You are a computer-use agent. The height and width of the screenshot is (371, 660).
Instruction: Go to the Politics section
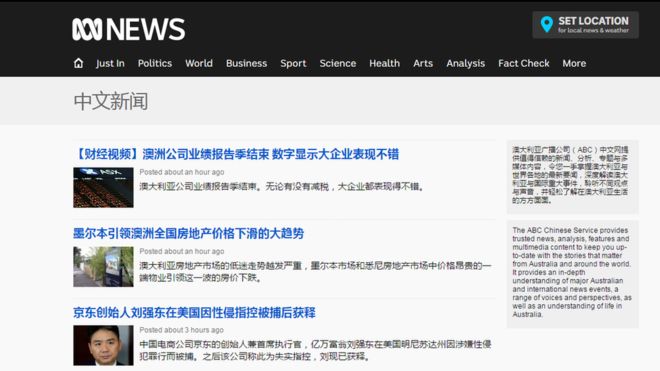pos(155,63)
